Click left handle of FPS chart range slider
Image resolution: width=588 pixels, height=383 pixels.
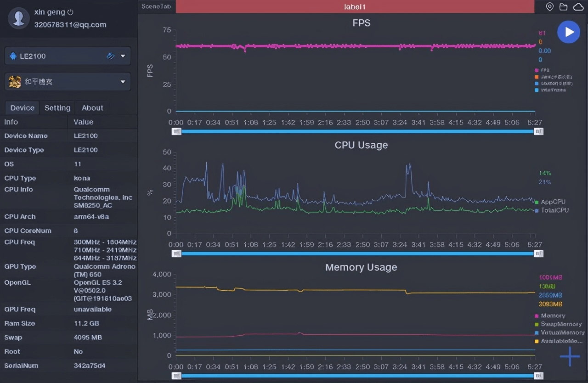tap(176, 131)
